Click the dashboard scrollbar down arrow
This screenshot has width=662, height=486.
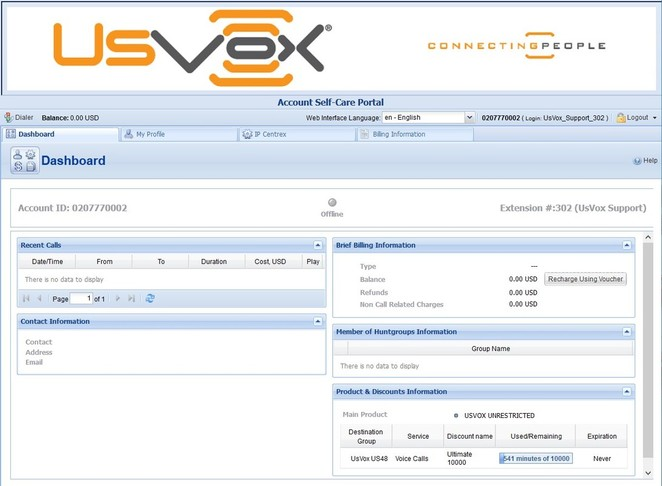[x=648, y=473]
